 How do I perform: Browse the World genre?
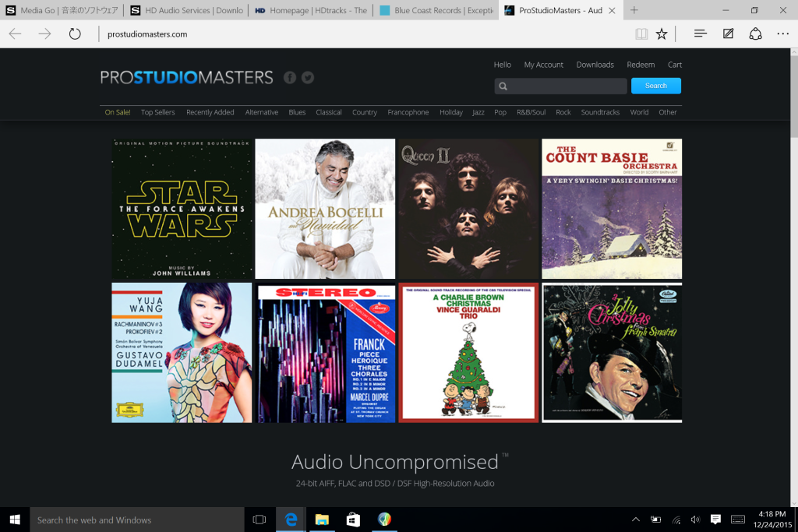coord(639,112)
